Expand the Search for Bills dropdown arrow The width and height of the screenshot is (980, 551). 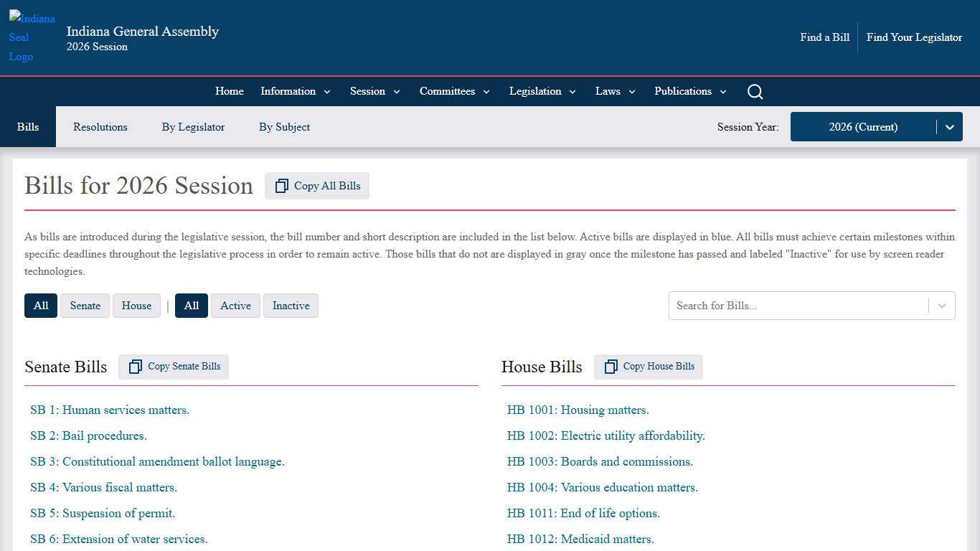coord(941,306)
